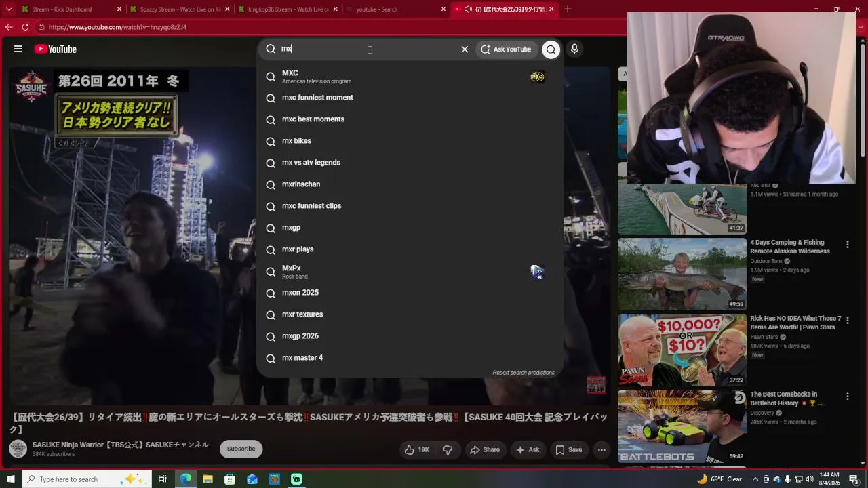This screenshot has height=488, width=868.
Task: Open "The Best Comebacks in Battlebot History" title
Action: (x=787, y=399)
